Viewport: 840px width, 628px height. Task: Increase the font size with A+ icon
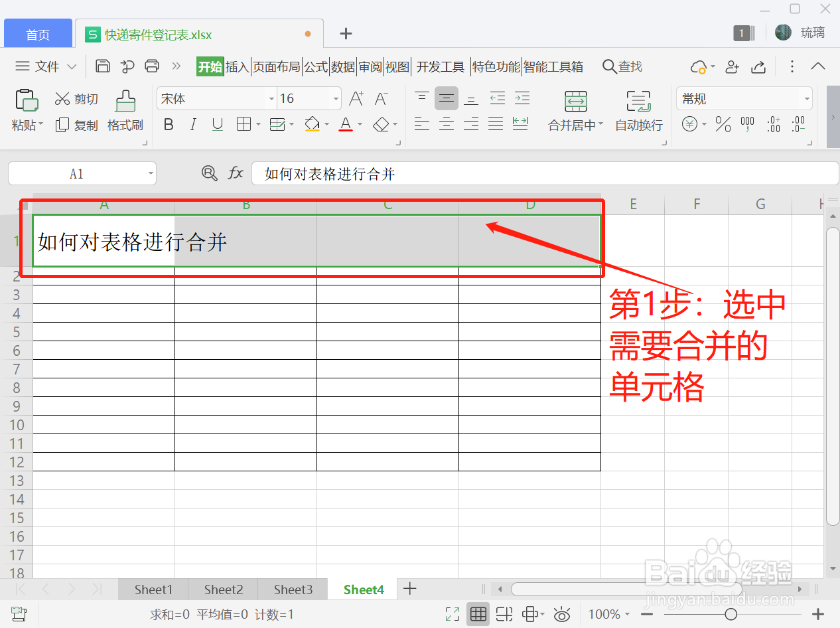click(356, 98)
